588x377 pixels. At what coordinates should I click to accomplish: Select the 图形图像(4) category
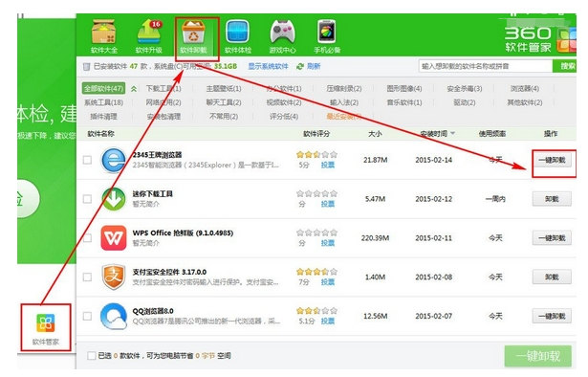(404, 89)
